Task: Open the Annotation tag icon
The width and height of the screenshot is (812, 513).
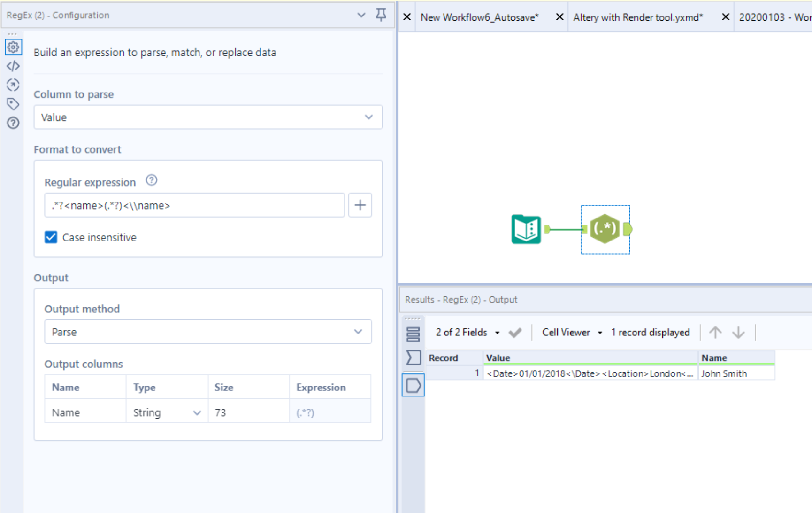Action: pos(13,104)
